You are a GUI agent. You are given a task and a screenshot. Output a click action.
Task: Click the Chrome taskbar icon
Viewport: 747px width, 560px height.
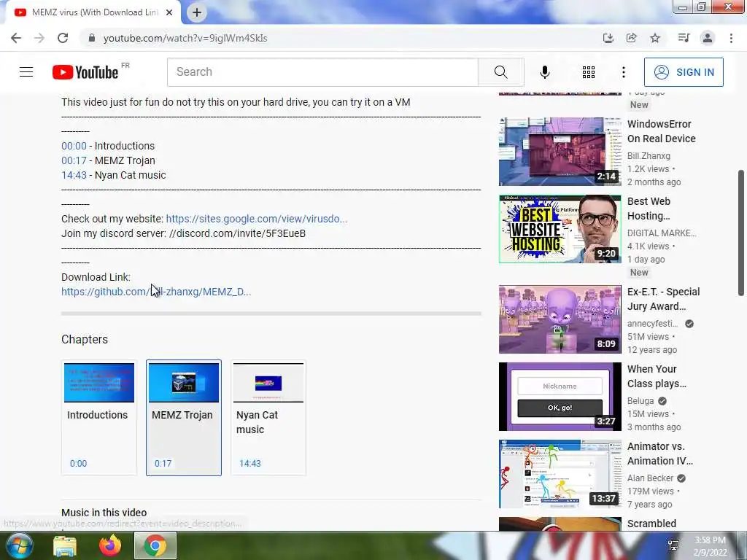coord(155,545)
